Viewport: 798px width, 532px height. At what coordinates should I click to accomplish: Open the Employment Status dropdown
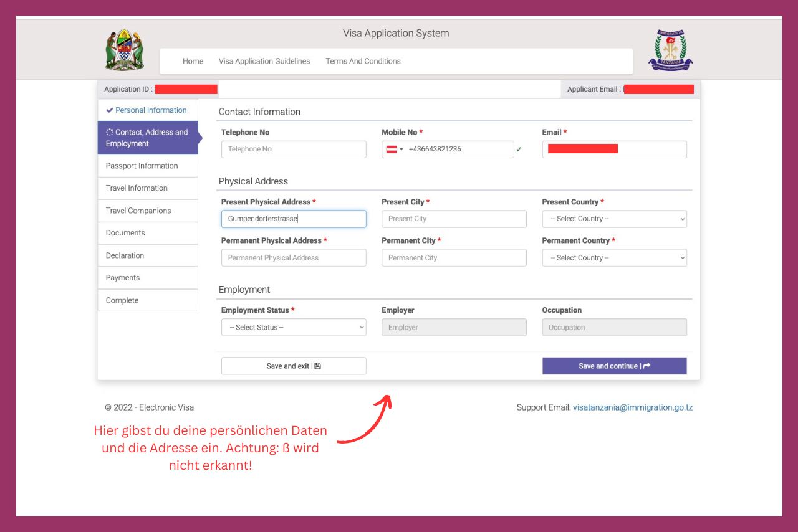[x=294, y=328]
